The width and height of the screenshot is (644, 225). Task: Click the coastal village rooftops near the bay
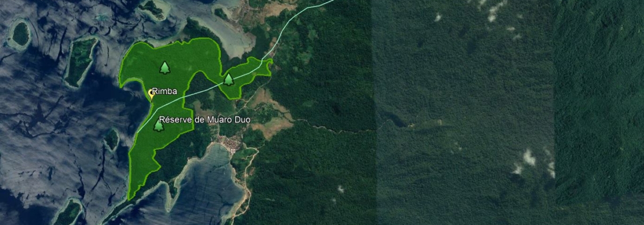point(228,143)
